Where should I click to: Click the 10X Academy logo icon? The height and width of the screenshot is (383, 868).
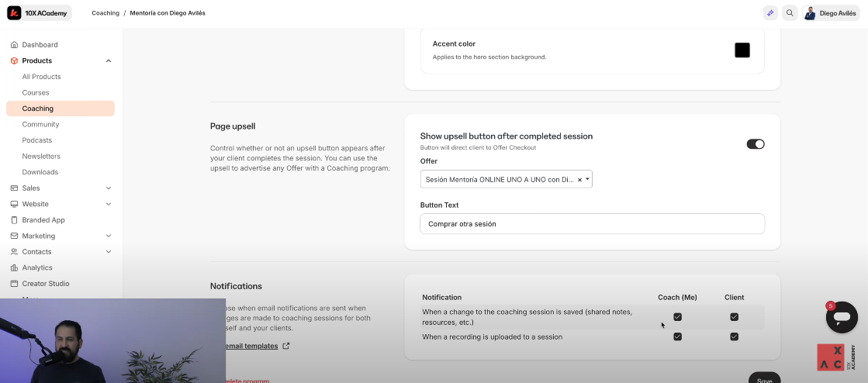tap(14, 13)
